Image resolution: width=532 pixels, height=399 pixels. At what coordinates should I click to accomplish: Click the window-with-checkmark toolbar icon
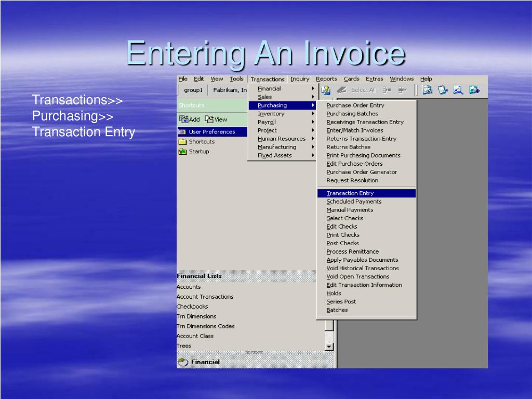(427, 90)
